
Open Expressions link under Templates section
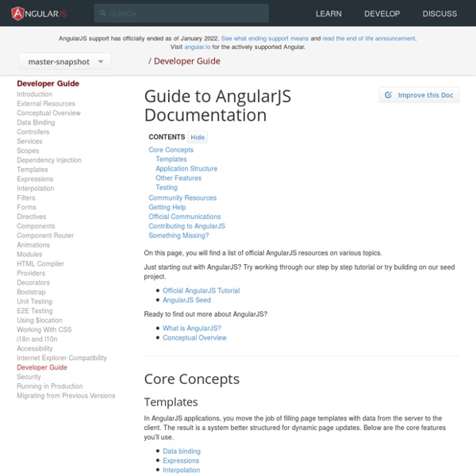point(181,460)
